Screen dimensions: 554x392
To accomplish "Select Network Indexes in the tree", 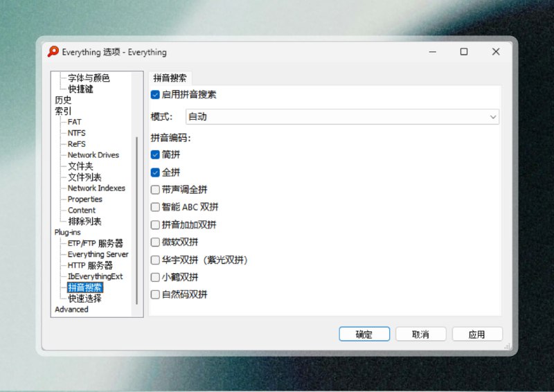I will pyautogui.click(x=96, y=188).
